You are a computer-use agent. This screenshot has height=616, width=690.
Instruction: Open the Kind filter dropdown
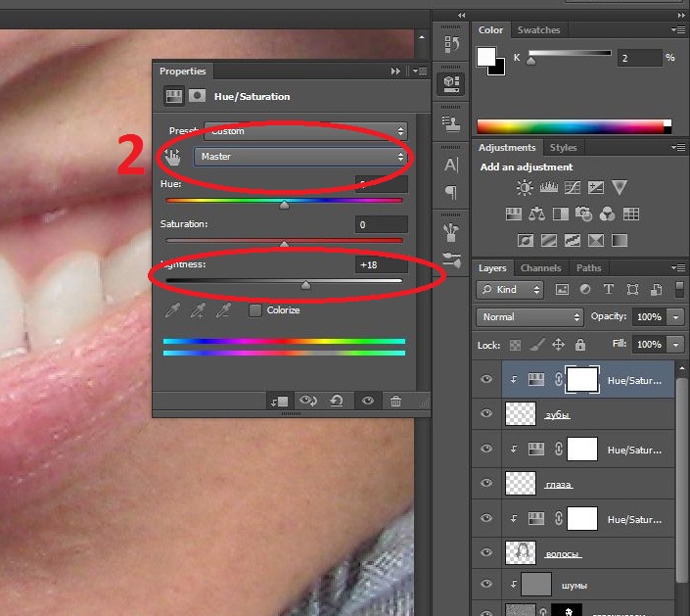coord(510,289)
